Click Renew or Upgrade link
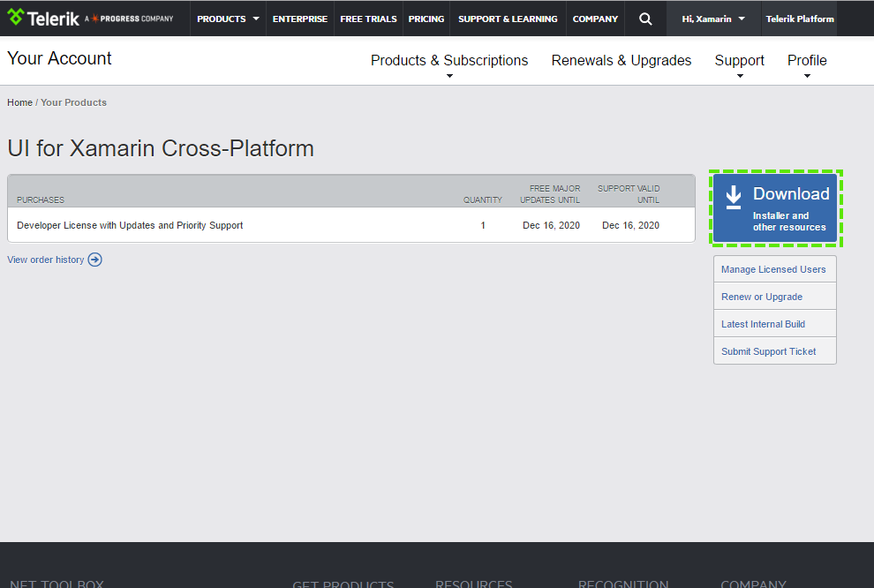Screen dimensions: 874x588 point(775,297)
